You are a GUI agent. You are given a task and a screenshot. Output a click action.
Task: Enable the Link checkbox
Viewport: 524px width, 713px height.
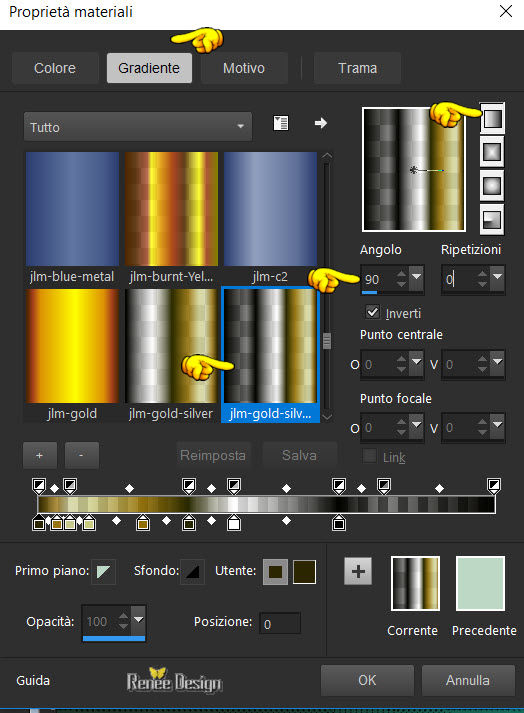369,456
